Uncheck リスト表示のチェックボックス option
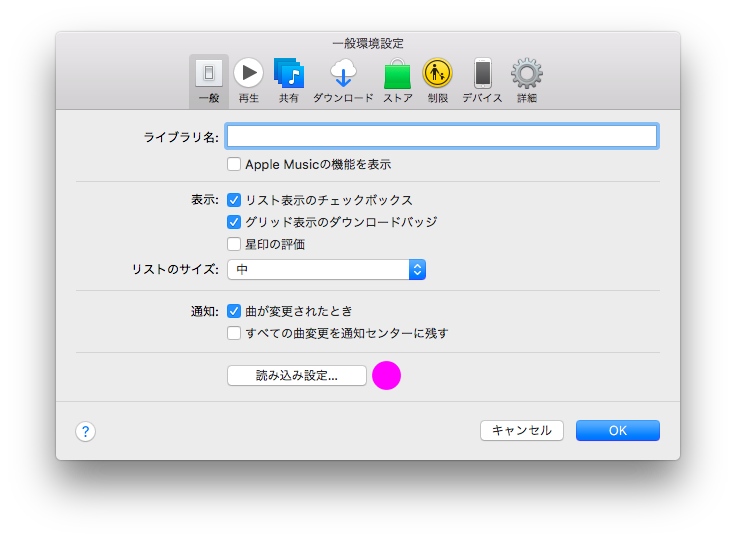The image size is (736, 540). point(234,200)
